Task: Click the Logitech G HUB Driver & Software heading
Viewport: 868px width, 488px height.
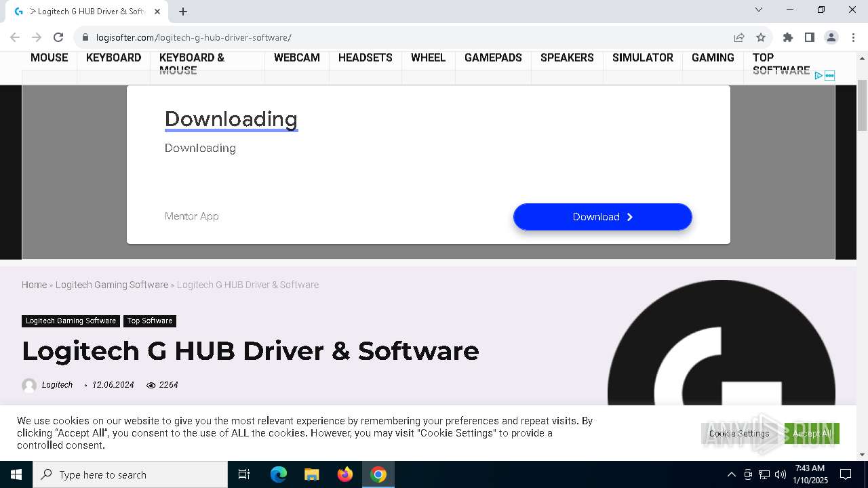Action: pyautogui.click(x=250, y=351)
